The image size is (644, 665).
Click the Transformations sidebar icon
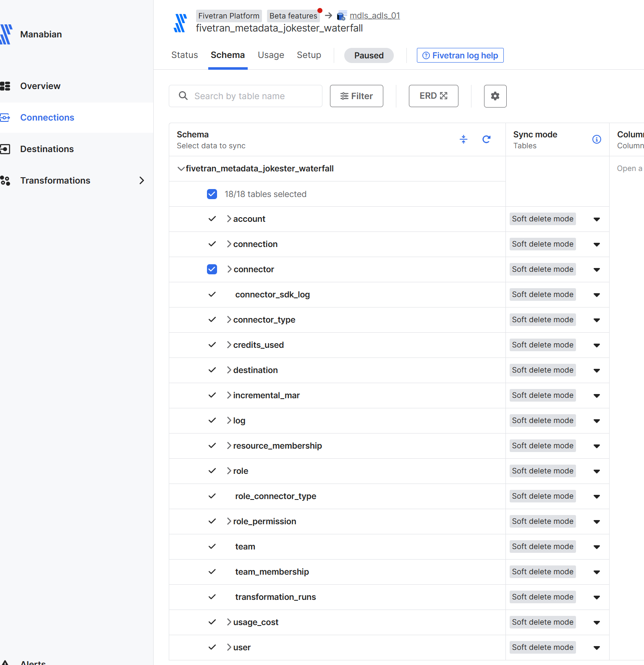pyautogui.click(x=5, y=181)
